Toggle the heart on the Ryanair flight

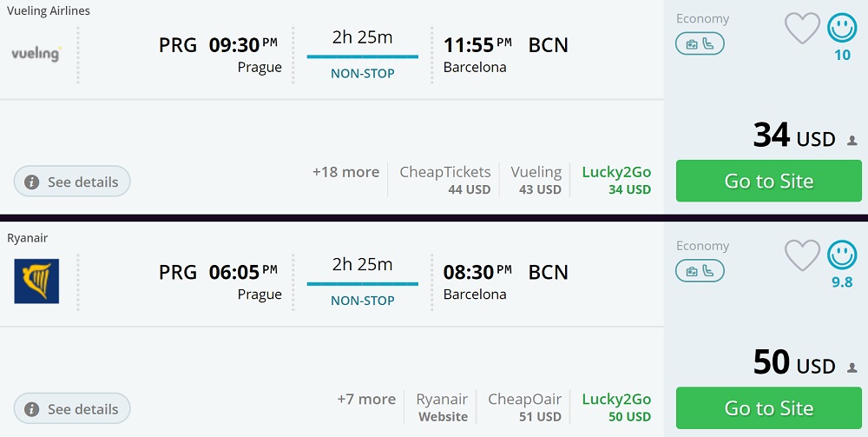pos(802,256)
